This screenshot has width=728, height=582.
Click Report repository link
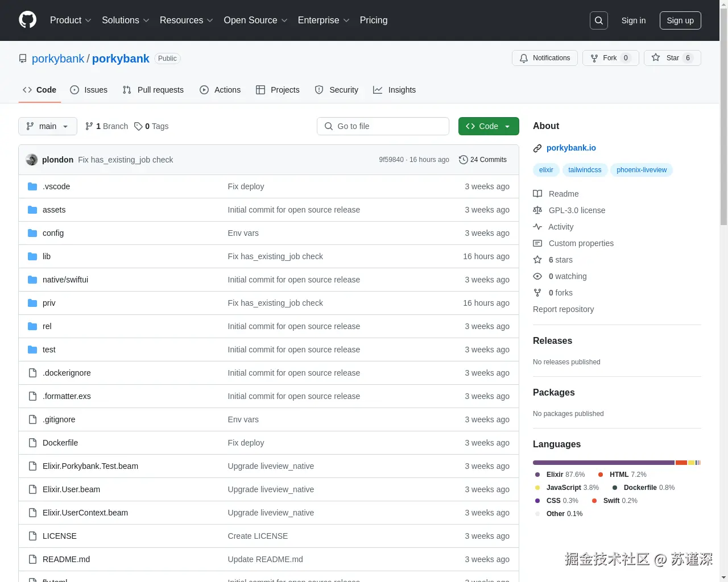563,309
